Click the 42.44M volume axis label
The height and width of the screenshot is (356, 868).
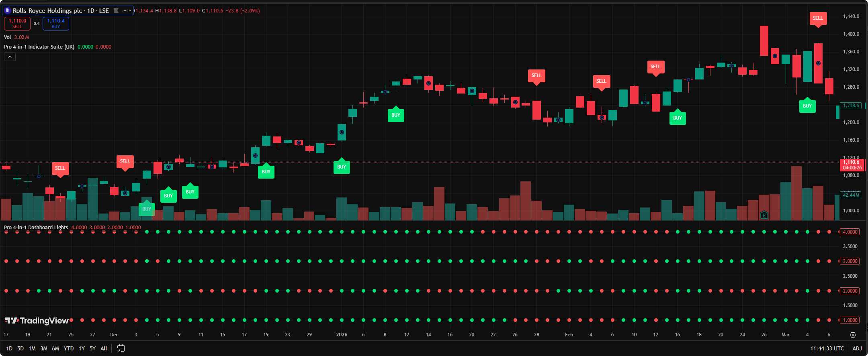851,195
